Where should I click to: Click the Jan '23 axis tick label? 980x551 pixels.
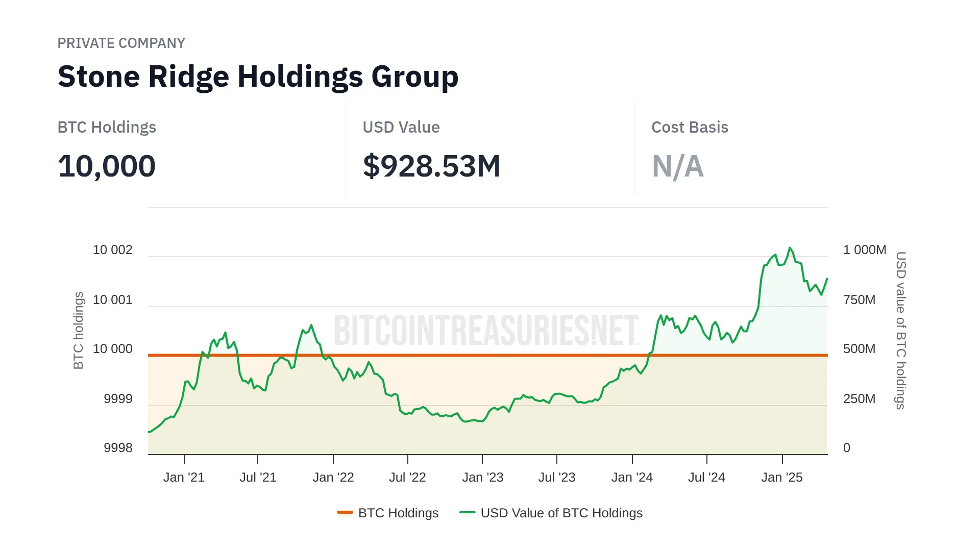coord(482,477)
